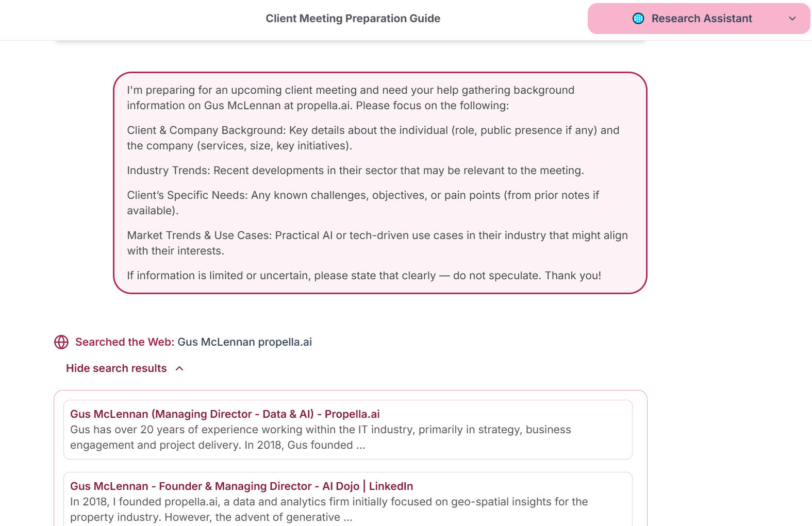Click the do not speculate closing sentence
Viewport: 812px width, 526px height.
(x=364, y=276)
